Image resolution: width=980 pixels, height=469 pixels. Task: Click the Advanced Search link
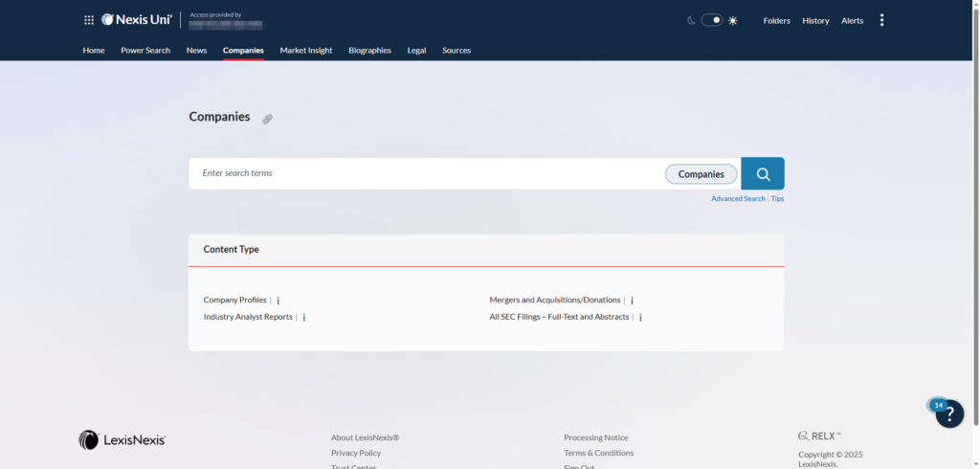click(x=738, y=199)
